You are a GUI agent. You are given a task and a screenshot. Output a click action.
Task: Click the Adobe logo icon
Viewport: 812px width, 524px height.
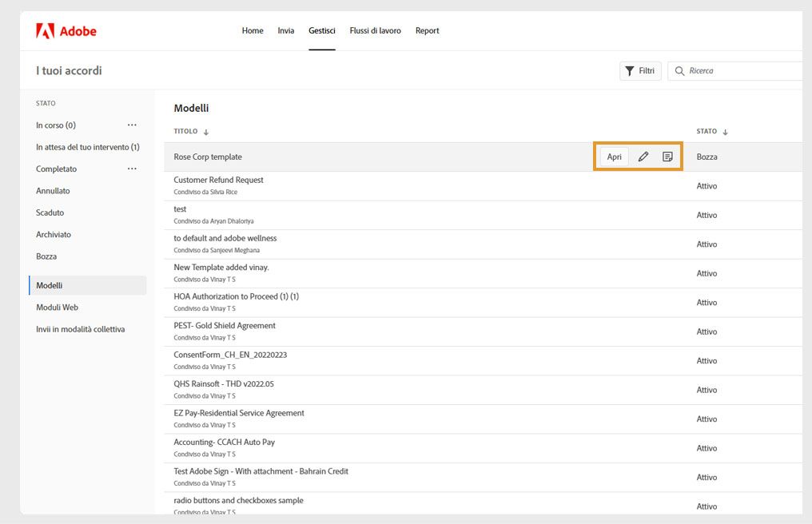[x=46, y=31]
